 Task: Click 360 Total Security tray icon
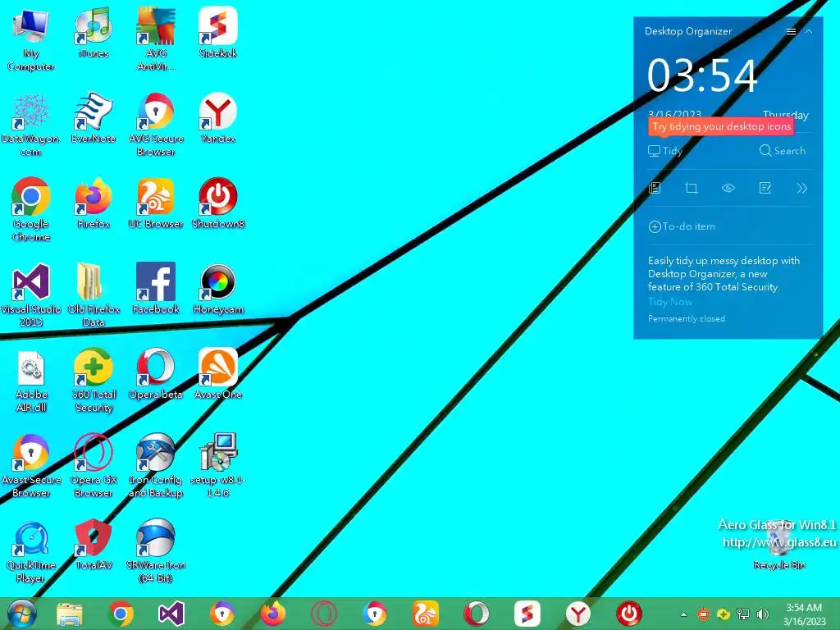[x=724, y=614]
